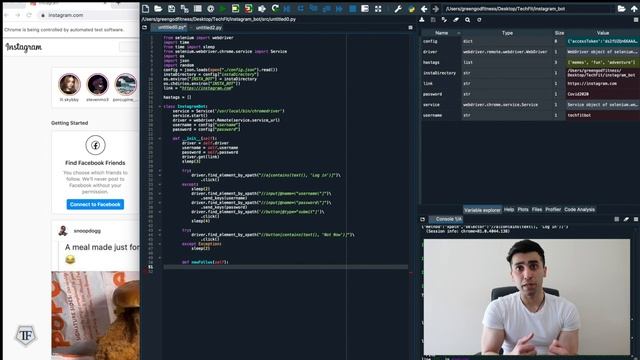Viewport: 640px width, 360px height.
Task: Refresh variables icon in Variable explorer
Action: click(x=479, y=20)
